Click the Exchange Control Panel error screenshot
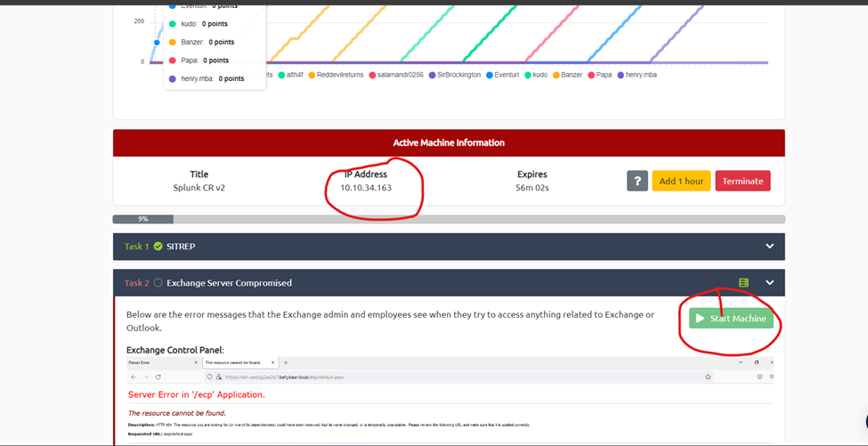Viewport: 868px width, 446px height. pos(449,401)
